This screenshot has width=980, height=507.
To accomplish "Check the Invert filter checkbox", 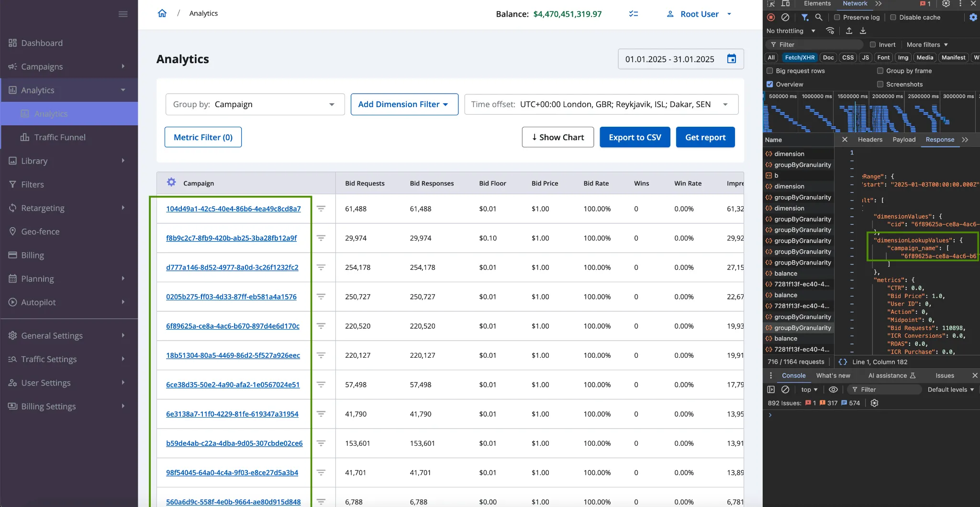I will tap(873, 44).
